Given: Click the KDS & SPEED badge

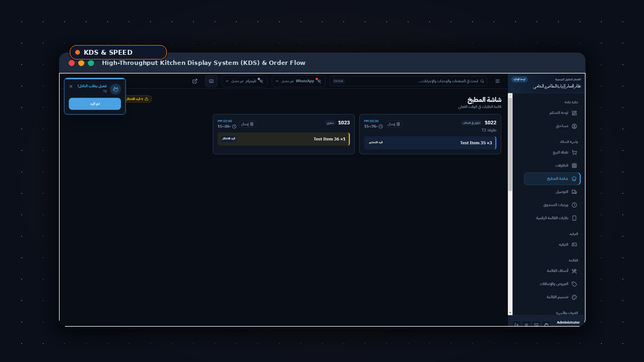Looking at the screenshot, I should coord(118,52).
